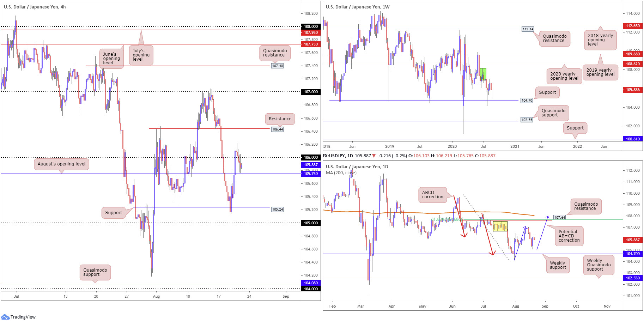Click the weekly chart title 'U.S. Dollar / Japanese Yen, 1W'
The image size is (644, 321).
point(358,7)
